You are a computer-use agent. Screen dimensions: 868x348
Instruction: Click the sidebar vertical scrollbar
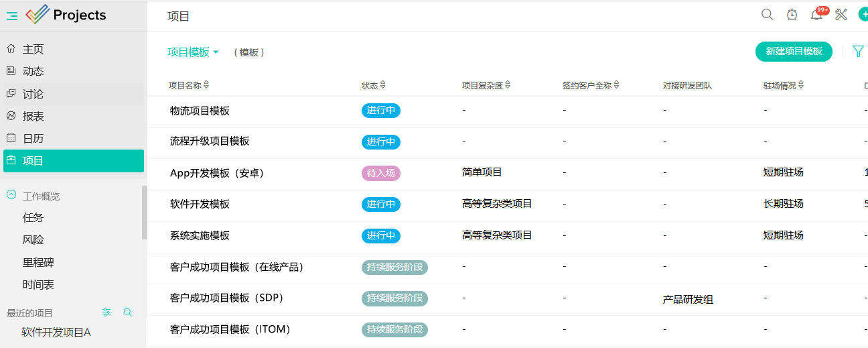pyautogui.click(x=145, y=213)
